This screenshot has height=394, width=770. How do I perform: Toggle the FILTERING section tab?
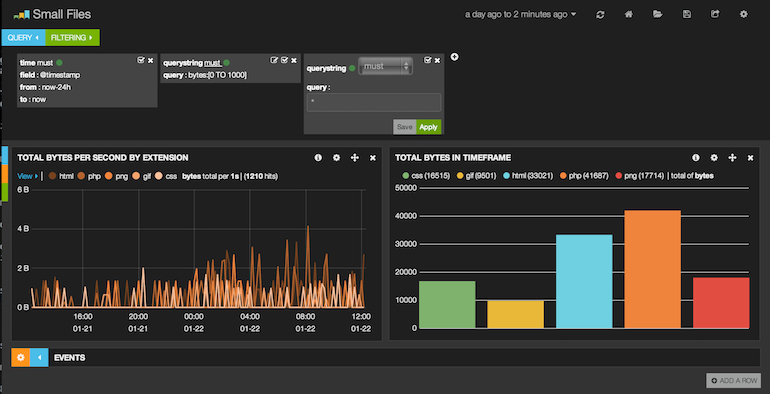(x=72, y=38)
